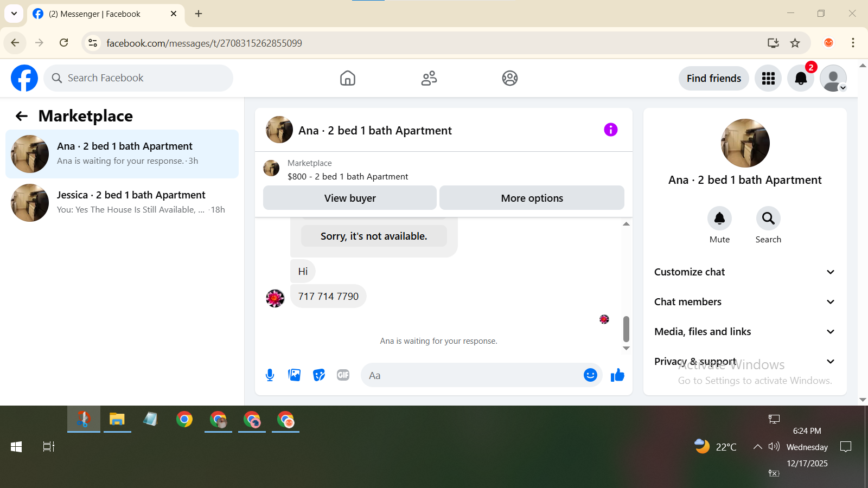This screenshot has height=488, width=868.
Task: Open Chrome three-dot menu
Action: (853, 43)
